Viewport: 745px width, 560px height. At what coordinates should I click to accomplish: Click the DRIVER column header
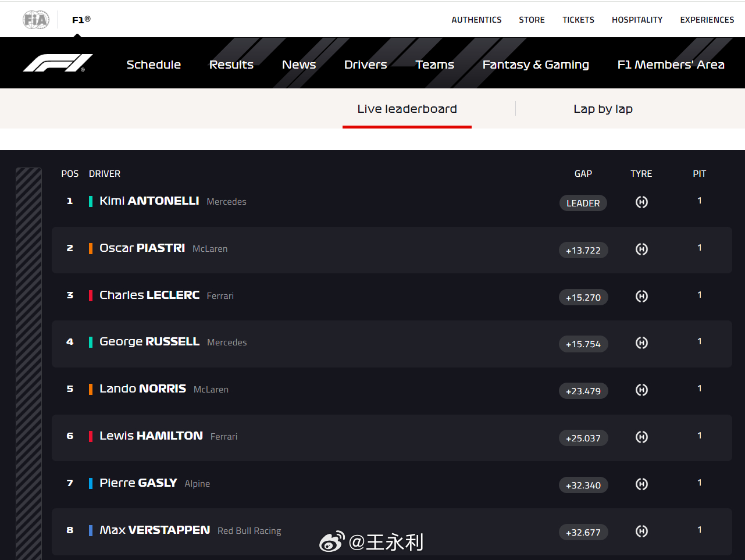pyautogui.click(x=105, y=174)
